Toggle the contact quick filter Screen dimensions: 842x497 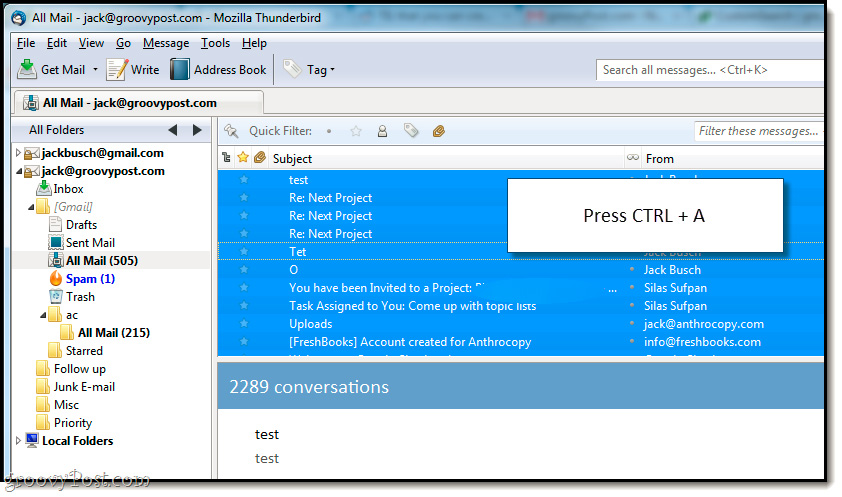[x=382, y=131]
